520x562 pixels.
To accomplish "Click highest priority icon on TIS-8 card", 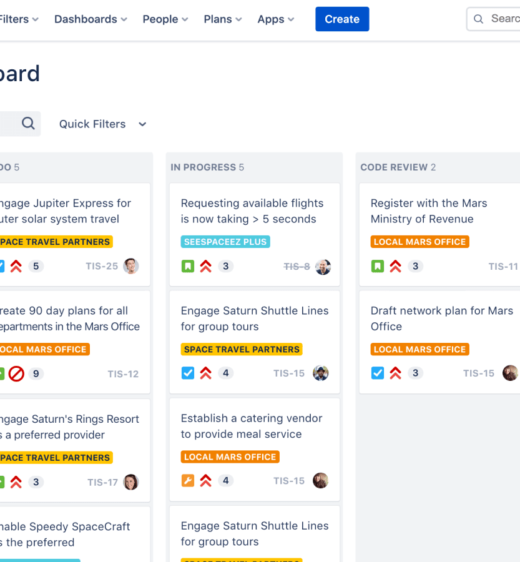I will tap(206, 266).
